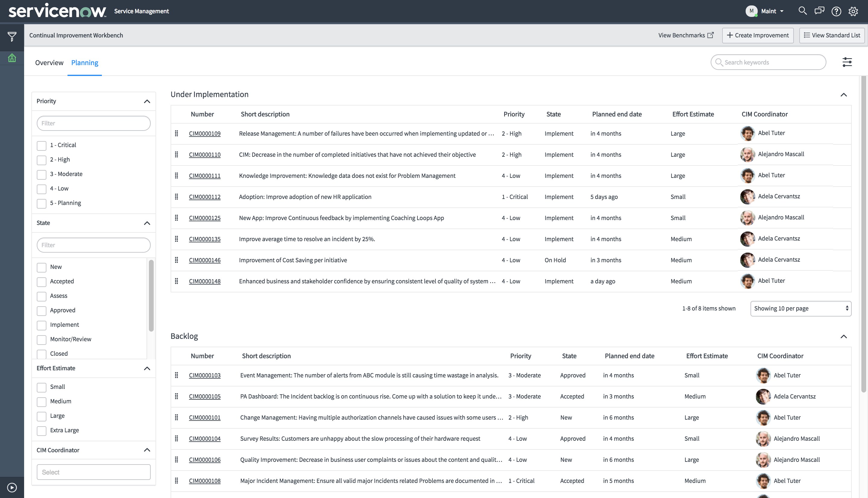Open improvement record CIM0000112
868x498 pixels.
click(x=204, y=197)
